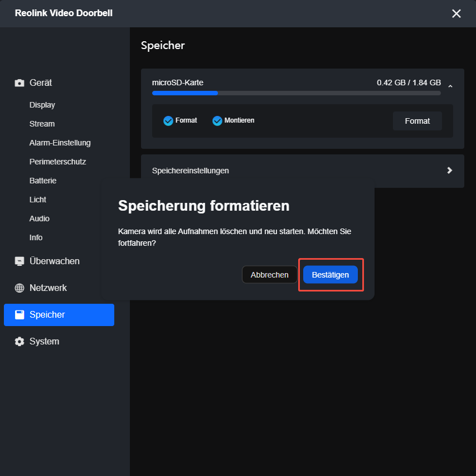This screenshot has height=476, width=476.
Task: Expand the Gerät category
Action: pos(41,82)
